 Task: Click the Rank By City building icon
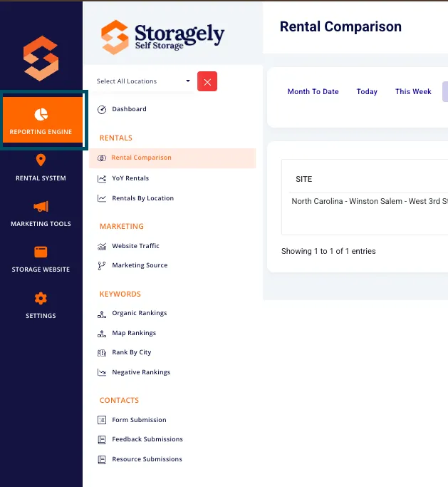pos(102,353)
